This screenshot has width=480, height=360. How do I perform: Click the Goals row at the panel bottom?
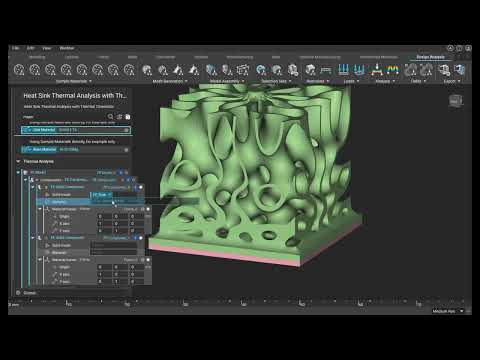point(72,293)
